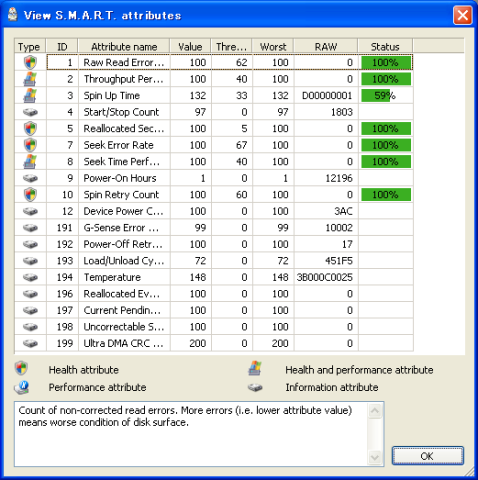
Task: Click the disk icon for Start/Stop Count
Action: click(x=30, y=112)
